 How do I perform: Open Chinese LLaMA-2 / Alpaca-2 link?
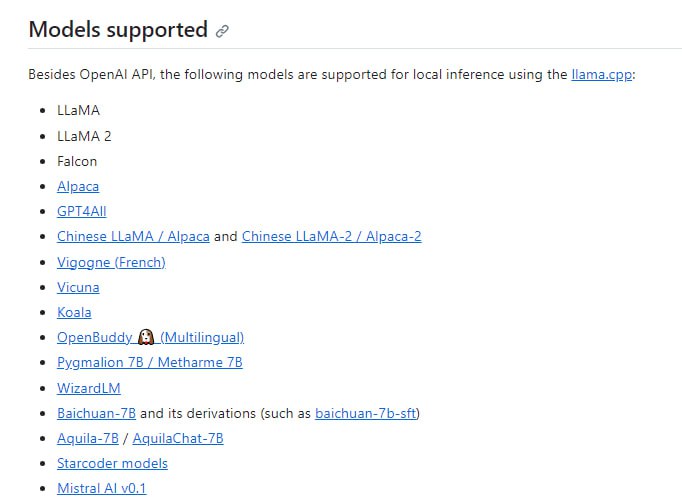tap(331, 236)
